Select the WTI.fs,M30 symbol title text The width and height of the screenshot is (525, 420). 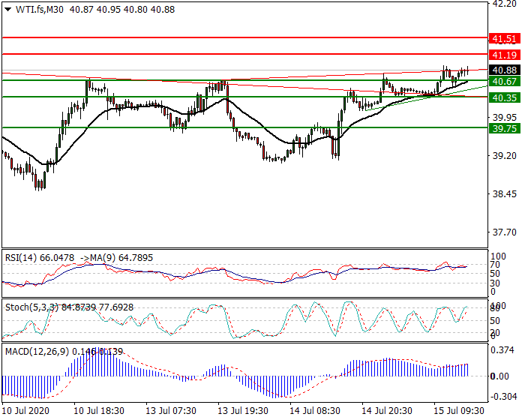(40, 10)
